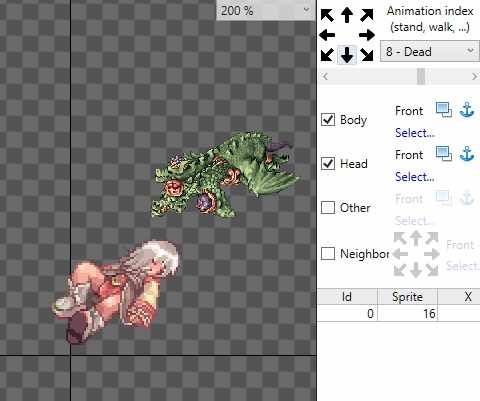Select the up direction arrow
480x401 pixels.
point(347,15)
